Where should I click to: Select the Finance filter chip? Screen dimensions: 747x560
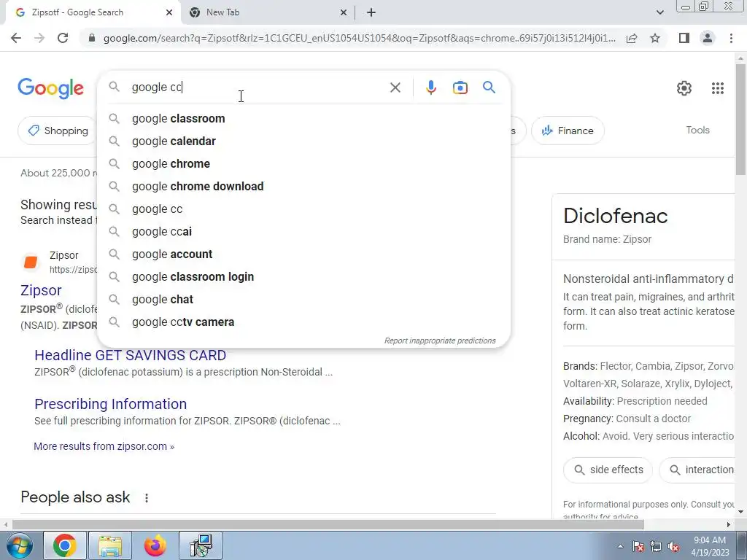[x=568, y=131]
